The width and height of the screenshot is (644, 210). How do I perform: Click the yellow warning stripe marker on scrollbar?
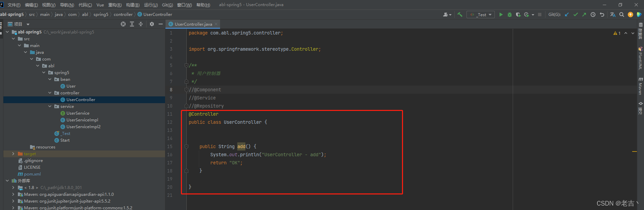tap(635, 151)
